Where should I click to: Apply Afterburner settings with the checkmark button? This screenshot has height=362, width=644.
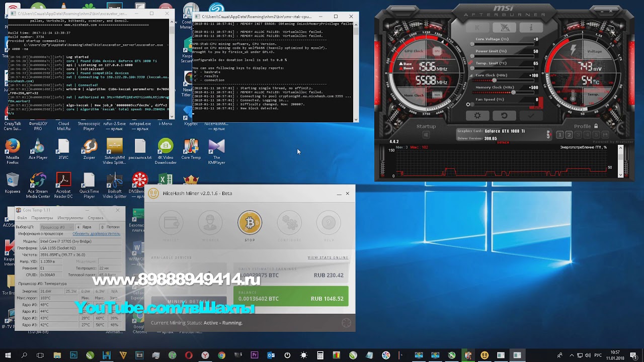(531, 116)
